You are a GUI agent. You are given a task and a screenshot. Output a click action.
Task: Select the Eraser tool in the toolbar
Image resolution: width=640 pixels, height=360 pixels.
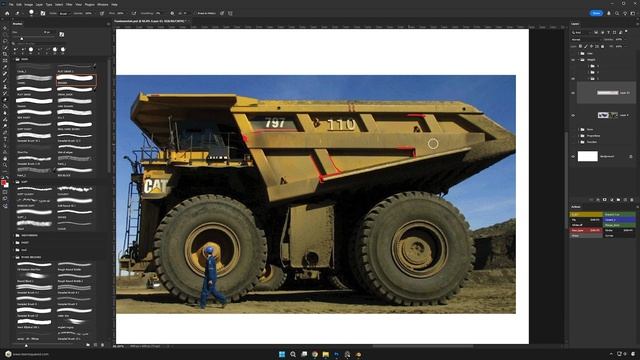tap(5, 100)
